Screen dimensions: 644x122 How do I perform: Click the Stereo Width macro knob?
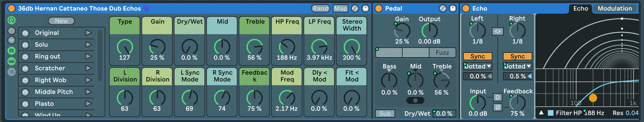pyautogui.click(x=352, y=47)
